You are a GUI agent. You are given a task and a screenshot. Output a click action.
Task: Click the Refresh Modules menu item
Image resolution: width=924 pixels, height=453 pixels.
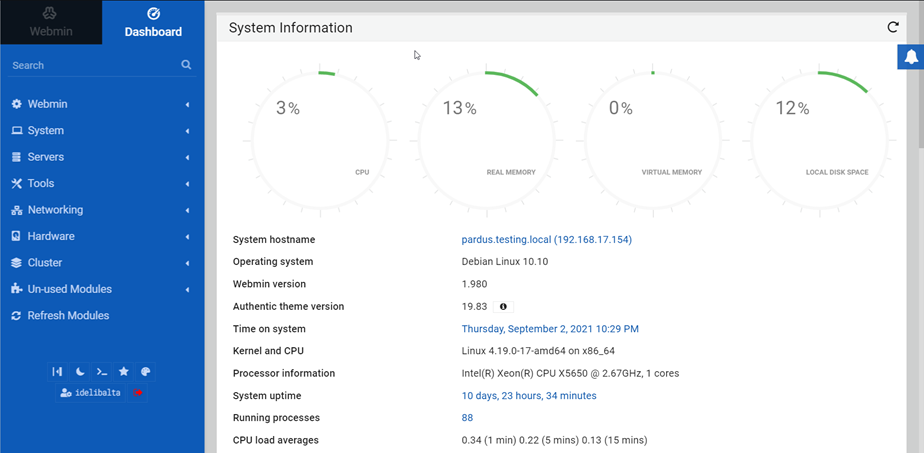[68, 315]
